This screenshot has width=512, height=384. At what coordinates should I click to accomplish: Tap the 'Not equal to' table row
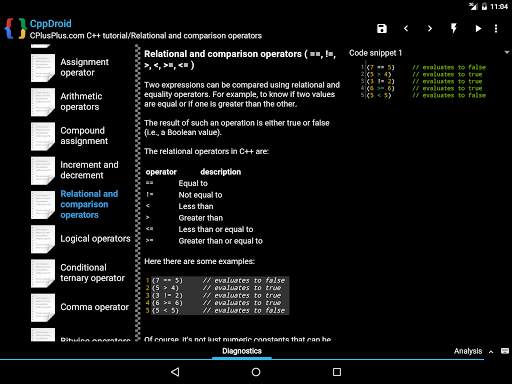pos(184,195)
